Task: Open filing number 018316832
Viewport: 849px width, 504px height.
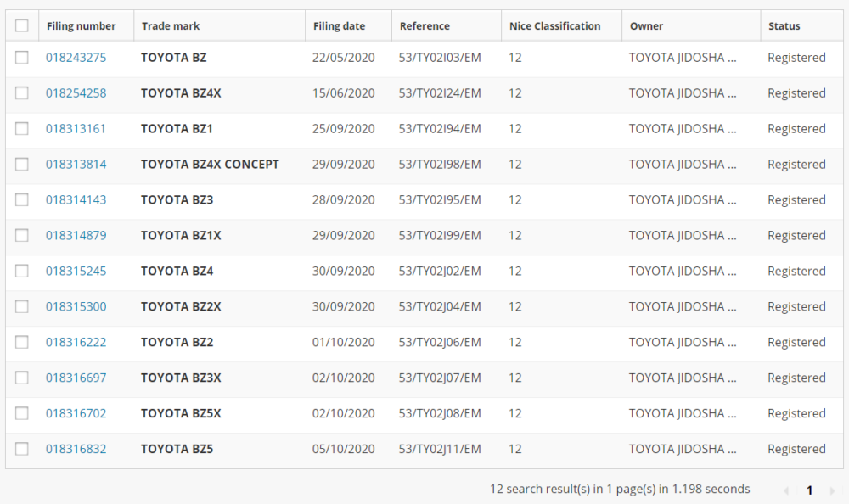Action: tap(76, 449)
